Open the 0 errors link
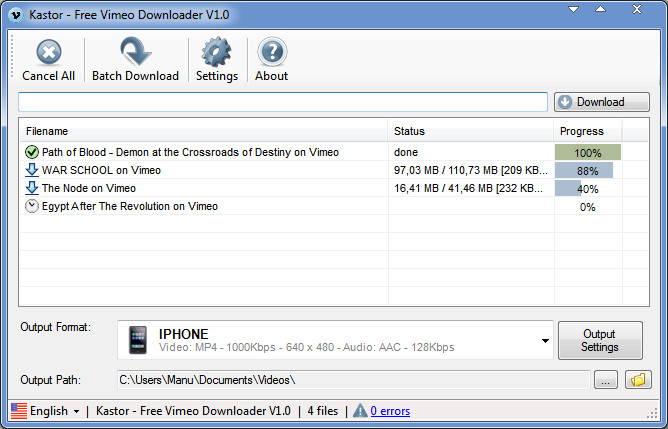668x429 pixels. (390, 411)
